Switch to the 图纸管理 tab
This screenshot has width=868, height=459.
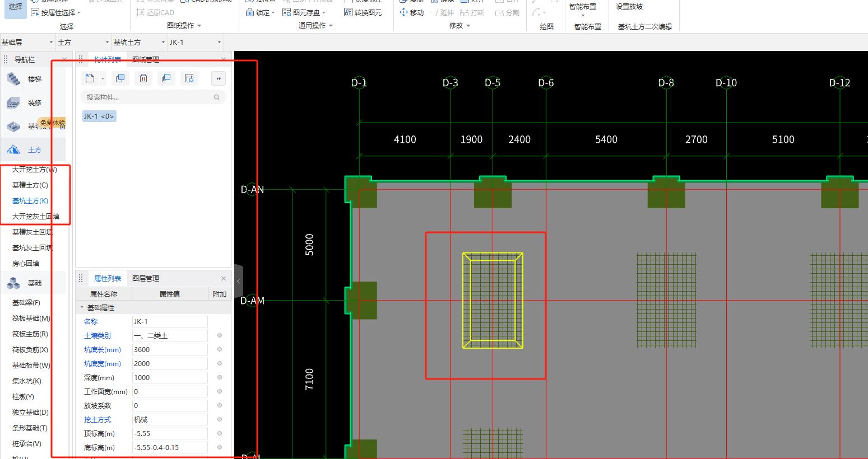(146, 59)
